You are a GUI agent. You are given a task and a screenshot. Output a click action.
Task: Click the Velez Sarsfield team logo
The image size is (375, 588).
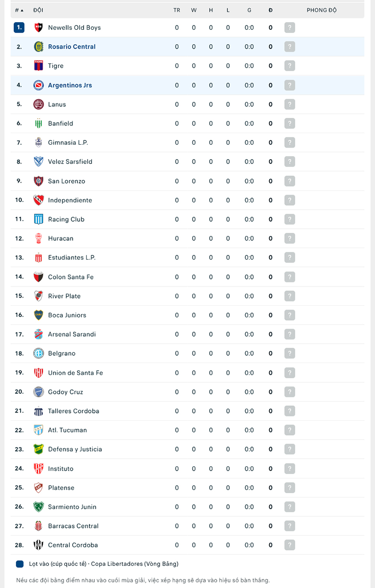[x=38, y=162]
